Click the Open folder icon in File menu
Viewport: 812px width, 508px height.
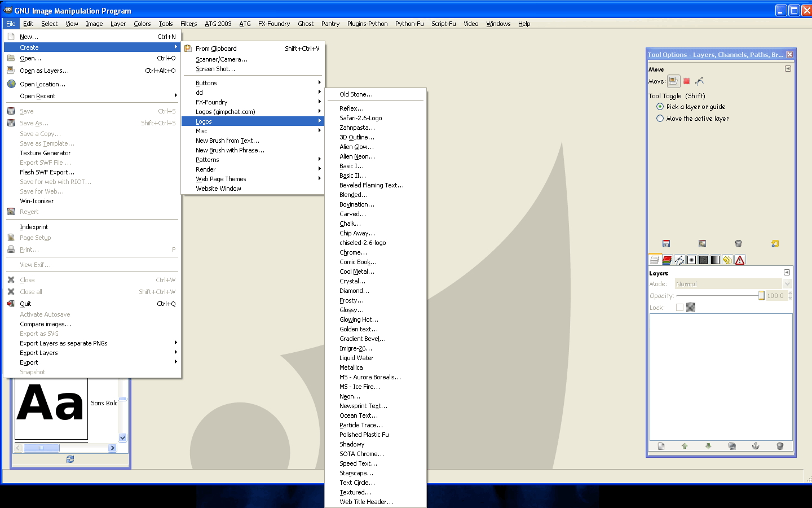pos(11,58)
